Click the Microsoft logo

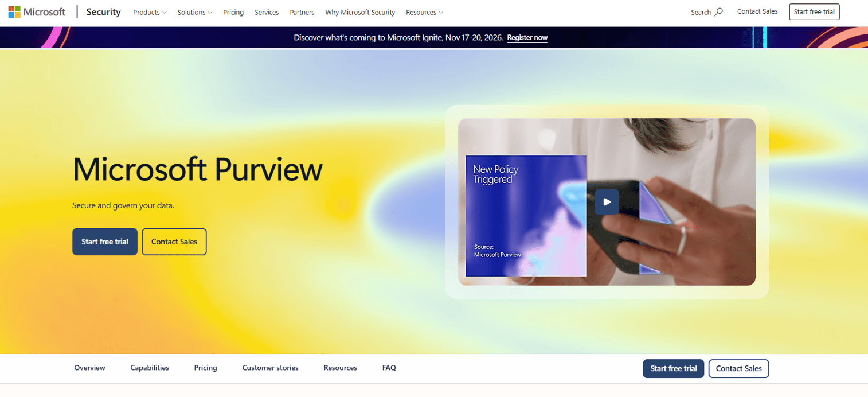[x=37, y=12]
